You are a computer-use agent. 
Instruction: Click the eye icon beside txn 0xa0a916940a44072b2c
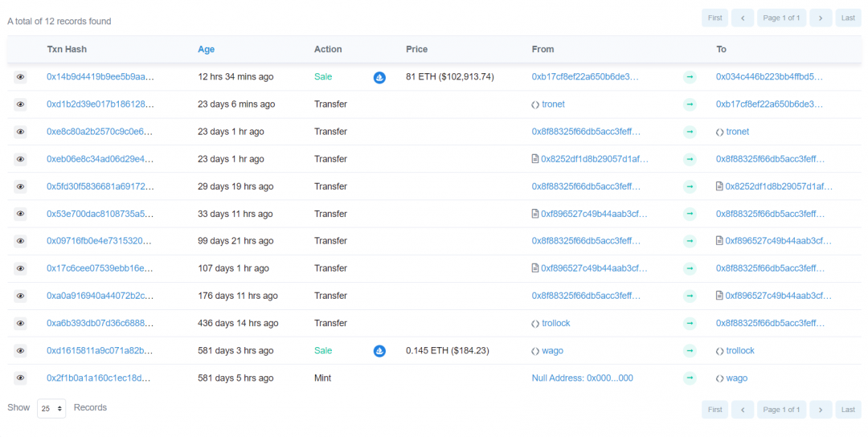point(21,296)
